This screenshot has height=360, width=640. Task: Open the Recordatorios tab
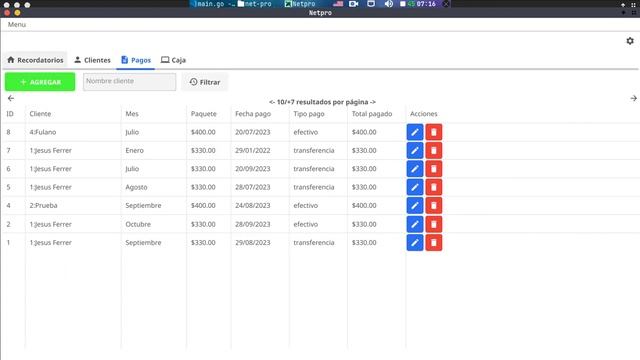point(35,60)
